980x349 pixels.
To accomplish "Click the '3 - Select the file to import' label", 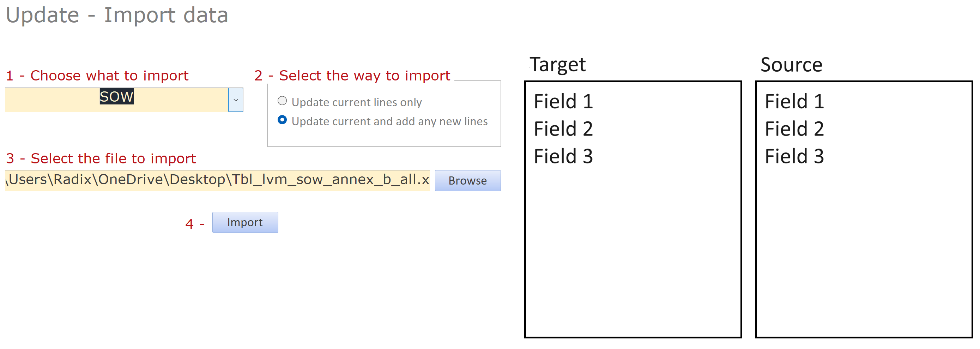I will coord(101,159).
